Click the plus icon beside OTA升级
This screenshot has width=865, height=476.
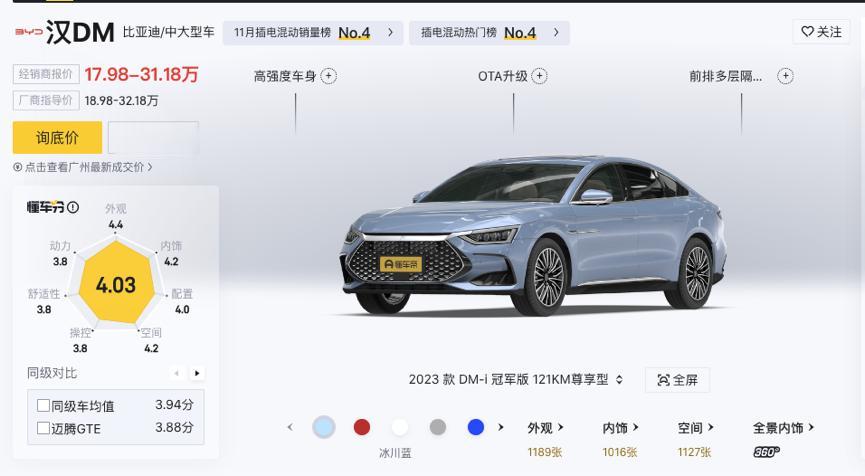pos(540,76)
